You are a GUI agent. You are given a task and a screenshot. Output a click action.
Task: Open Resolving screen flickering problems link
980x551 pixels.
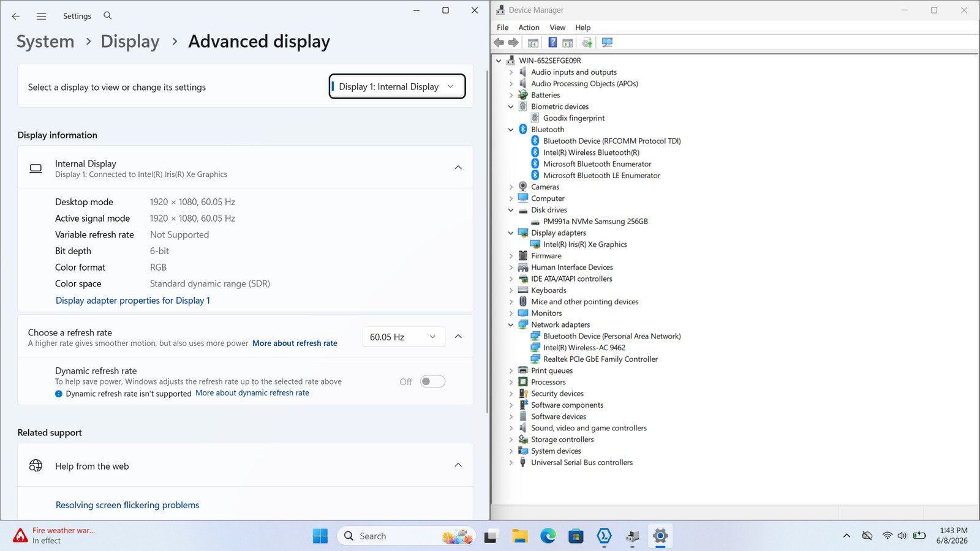[x=127, y=505]
